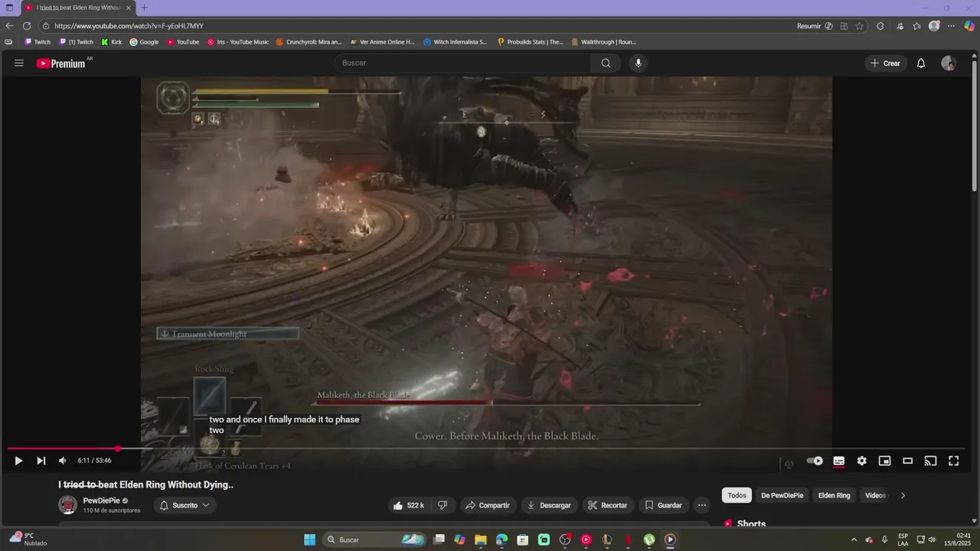
Task: Open the Kick bookmark
Action: 112,42
